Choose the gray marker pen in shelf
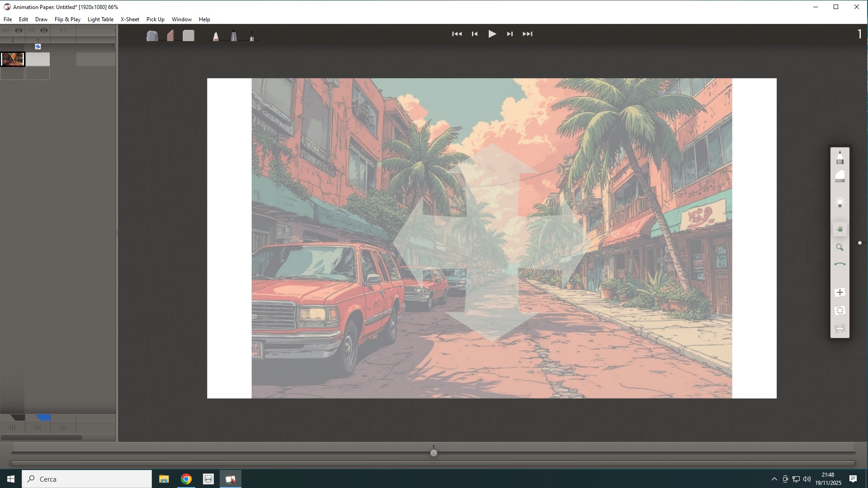This screenshot has height=488, width=868. point(234,36)
